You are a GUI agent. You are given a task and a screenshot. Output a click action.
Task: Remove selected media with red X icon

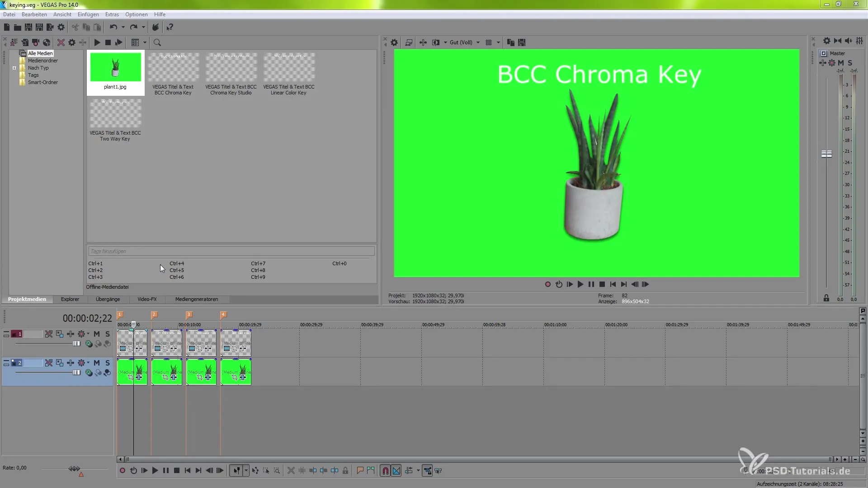click(x=61, y=42)
